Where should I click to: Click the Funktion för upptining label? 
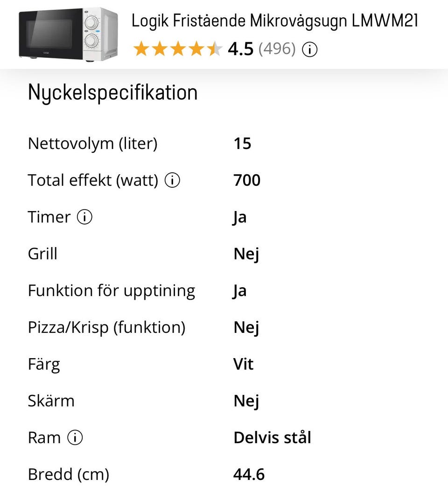click(112, 291)
